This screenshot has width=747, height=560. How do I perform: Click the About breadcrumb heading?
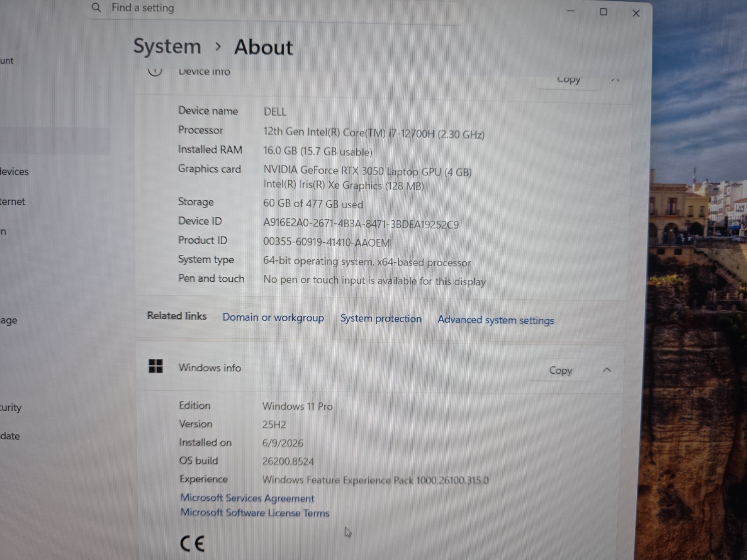(263, 47)
